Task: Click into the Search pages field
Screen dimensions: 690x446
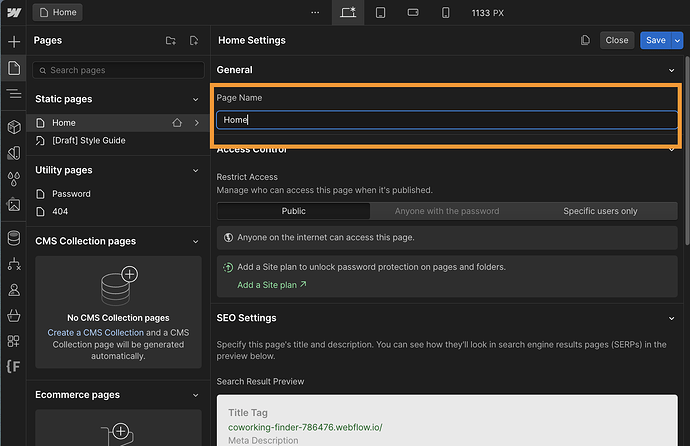Action: coord(118,70)
